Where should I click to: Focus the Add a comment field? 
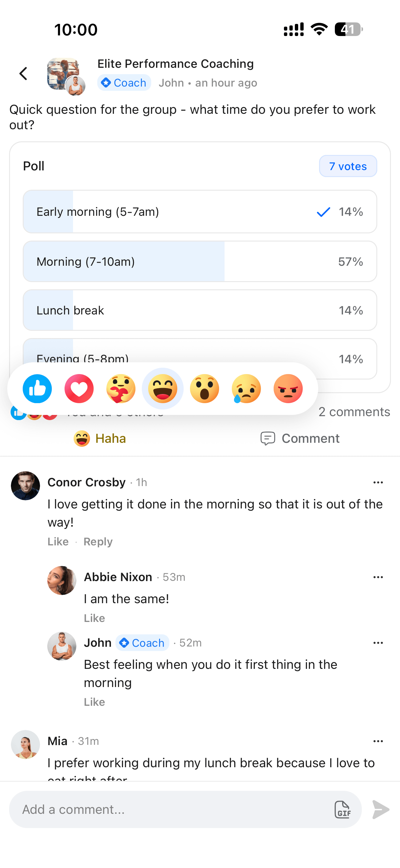[x=168, y=809]
